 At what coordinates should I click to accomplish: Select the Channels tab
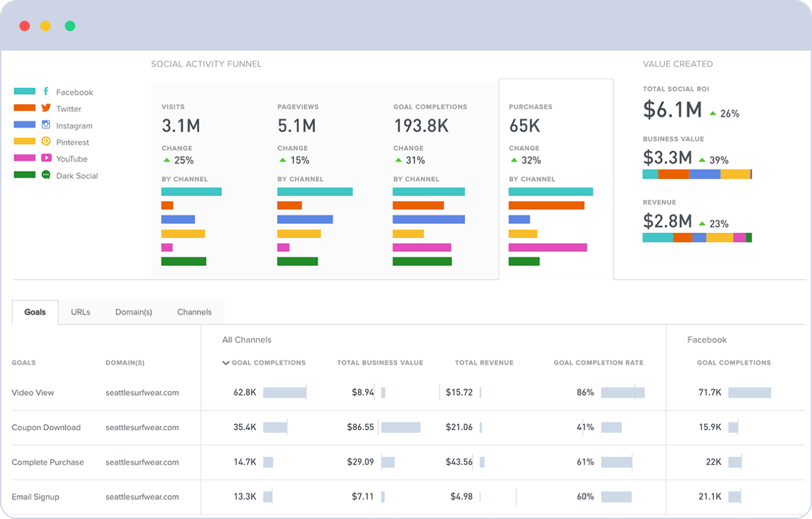click(195, 312)
